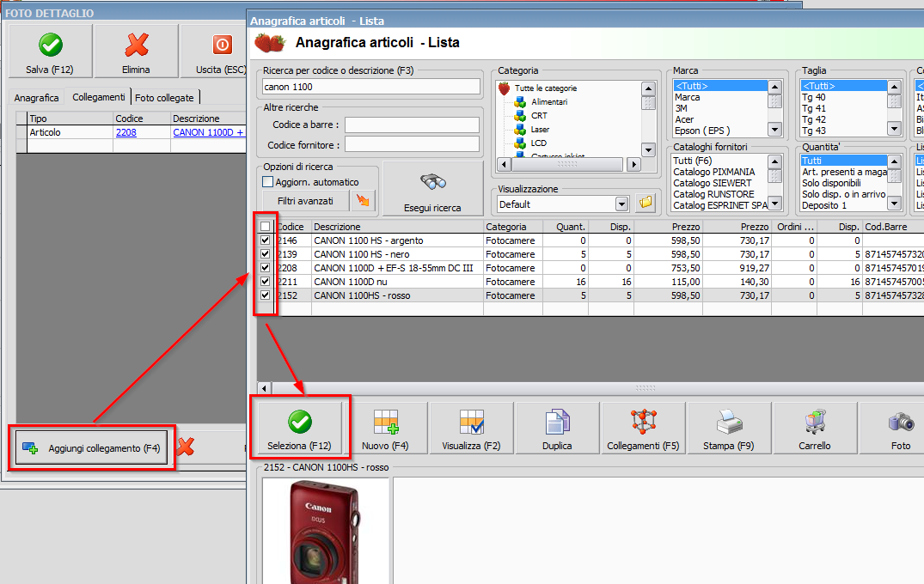The width and height of the screenshot is (924, 584).
Task: Toggle select-all checkbox in list header
Action: (266, 227)
